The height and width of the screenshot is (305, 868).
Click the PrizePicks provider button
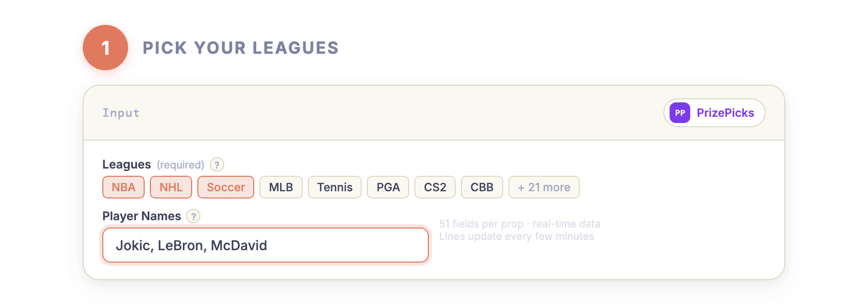point(715,113)
